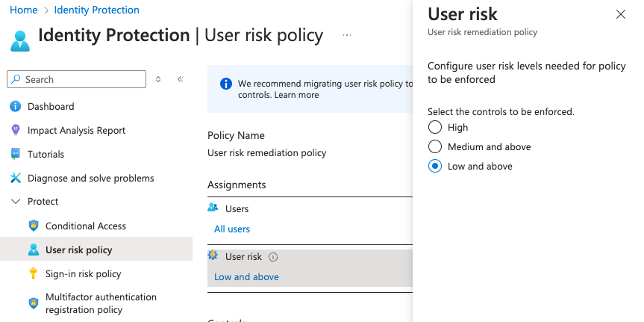644x322 pixels.
Task: Close the User risk side panel
Action: (x=620, y=14)
